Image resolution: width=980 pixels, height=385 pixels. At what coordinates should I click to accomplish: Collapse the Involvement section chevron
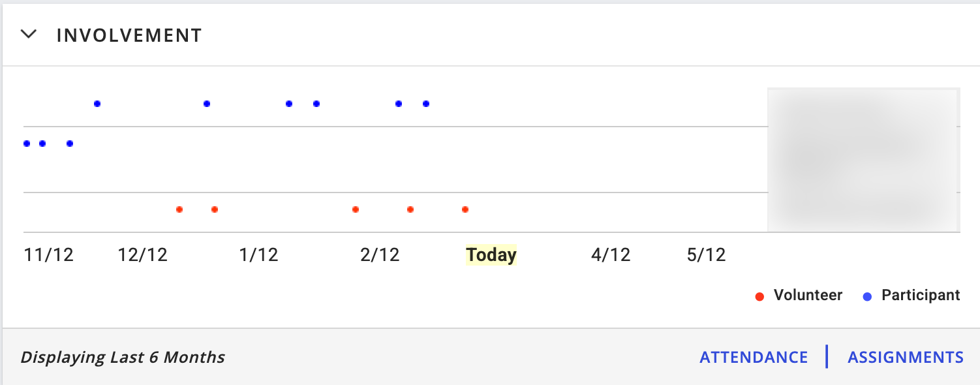click(28, 34)
